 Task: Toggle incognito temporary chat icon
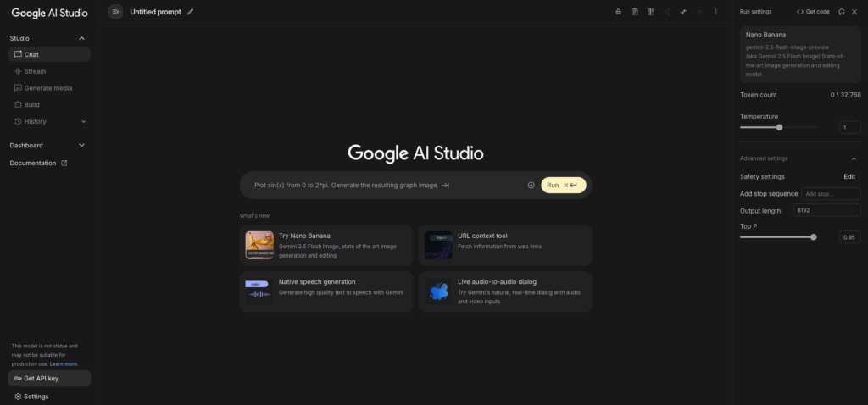click(x=618, y=12)
